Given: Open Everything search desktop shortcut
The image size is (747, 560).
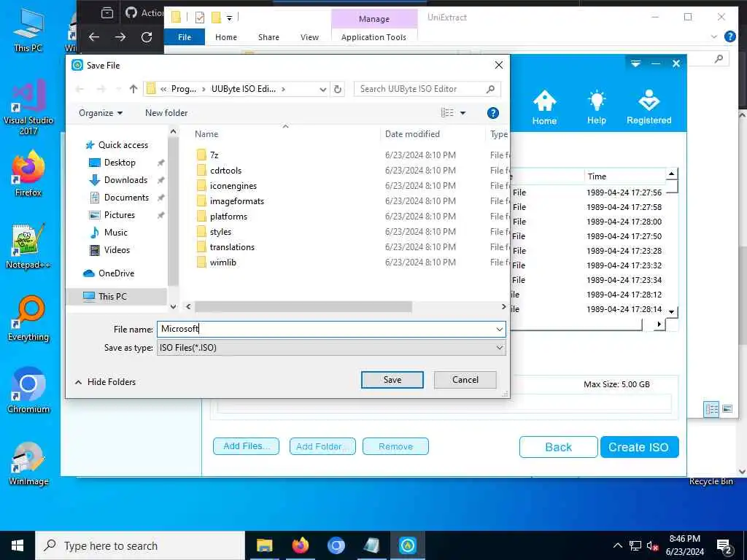Looking at the screenshot, I should [28, 319].
